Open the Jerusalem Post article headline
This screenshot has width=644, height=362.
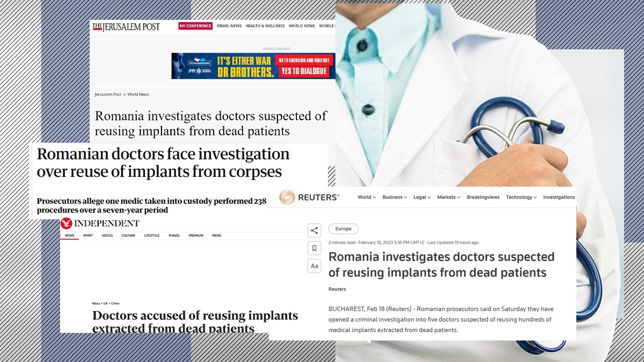210,123
